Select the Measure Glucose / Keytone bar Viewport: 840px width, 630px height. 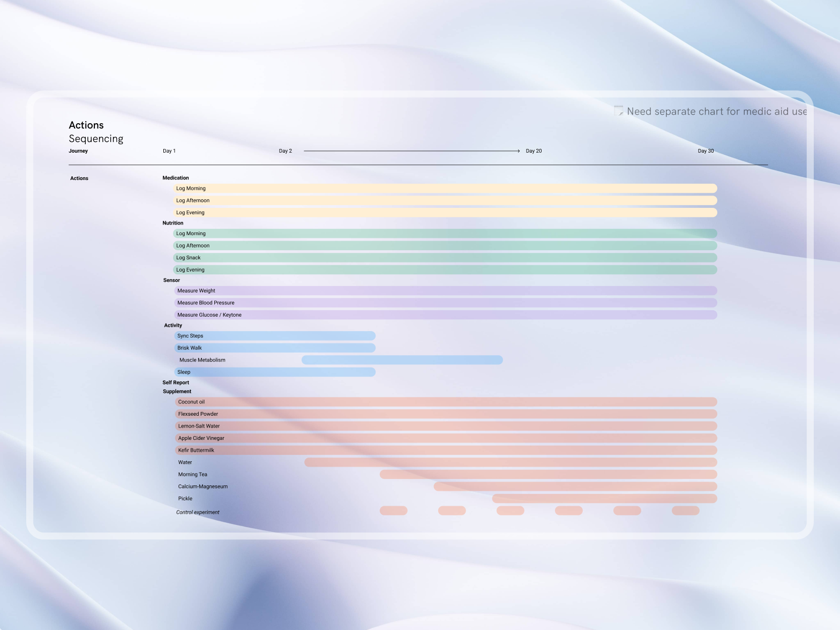coord(446,315)
